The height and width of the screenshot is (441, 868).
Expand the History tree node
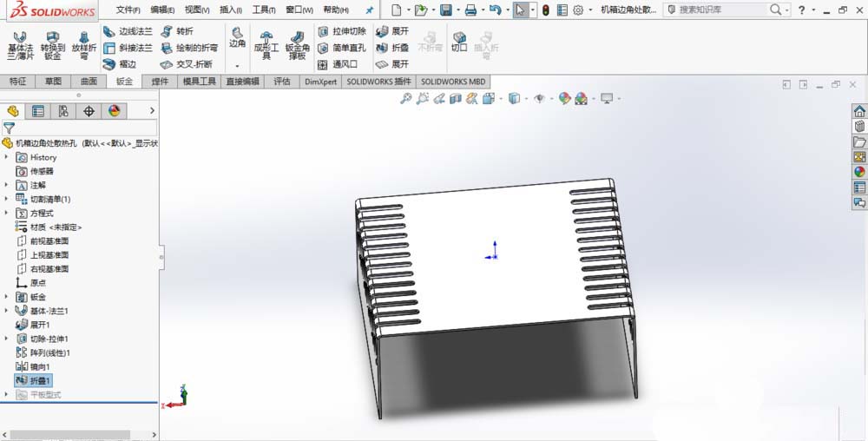click(8, 157)
